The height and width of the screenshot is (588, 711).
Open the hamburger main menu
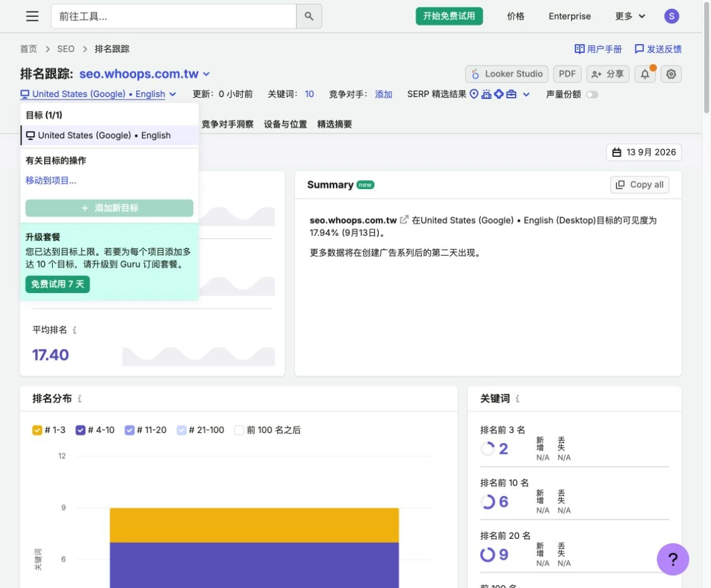click(32, 16)
